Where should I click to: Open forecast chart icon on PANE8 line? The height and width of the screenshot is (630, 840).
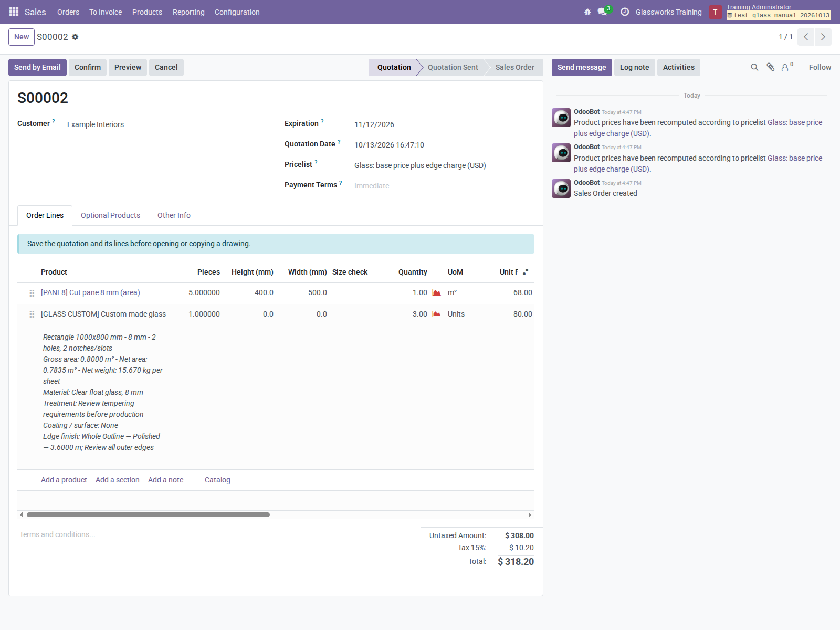pyautogui.click(x=436, y=292)
